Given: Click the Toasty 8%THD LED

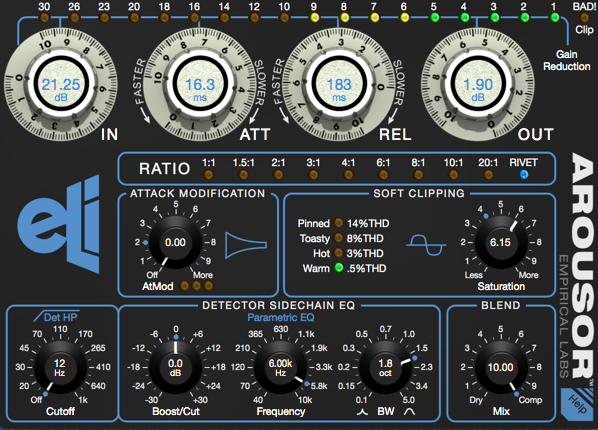Looking at the screenshot, I should [338, 238].
